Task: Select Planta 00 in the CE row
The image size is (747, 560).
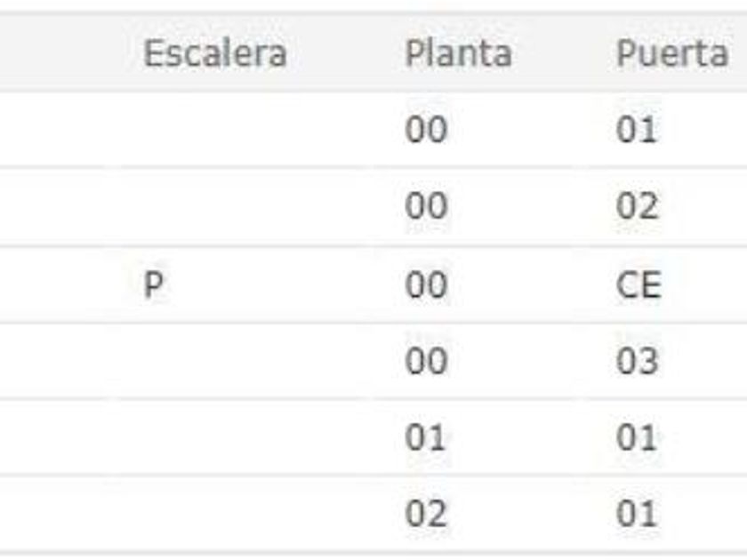Action: coord(425,285)
